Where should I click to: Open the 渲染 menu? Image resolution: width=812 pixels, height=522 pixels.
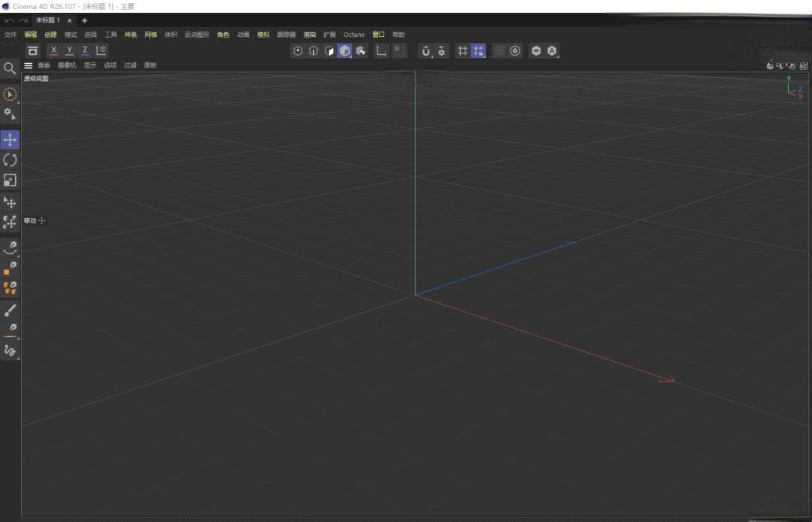coord(310,35)
